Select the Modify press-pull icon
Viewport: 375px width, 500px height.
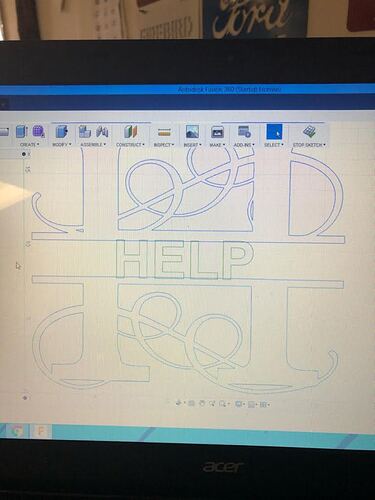(x=61, y=131)
